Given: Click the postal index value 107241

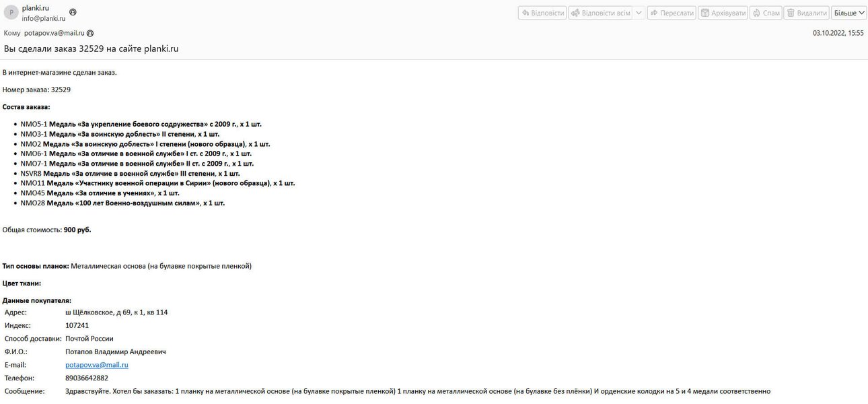Looking at the screenshot, I should [77, 325].
